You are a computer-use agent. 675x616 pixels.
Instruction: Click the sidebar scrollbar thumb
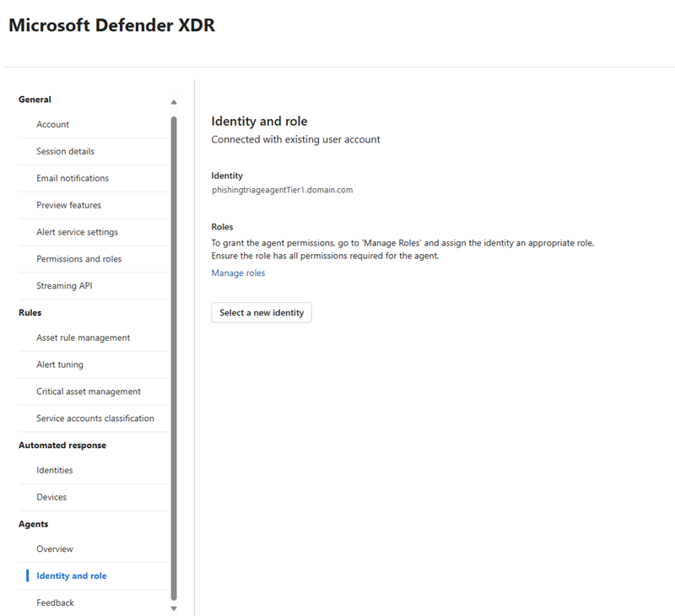(174, 358)
